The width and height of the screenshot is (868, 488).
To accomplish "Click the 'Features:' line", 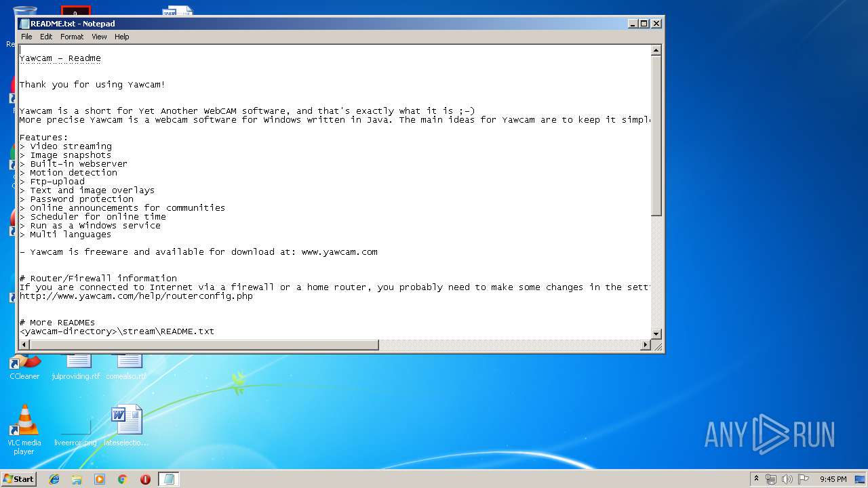I will tap(44, 138).
